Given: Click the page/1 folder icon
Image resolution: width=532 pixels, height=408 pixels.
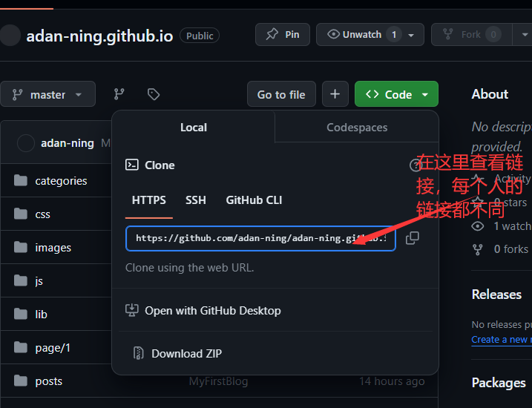Looking at the screenshot, I should click(21, 347).
